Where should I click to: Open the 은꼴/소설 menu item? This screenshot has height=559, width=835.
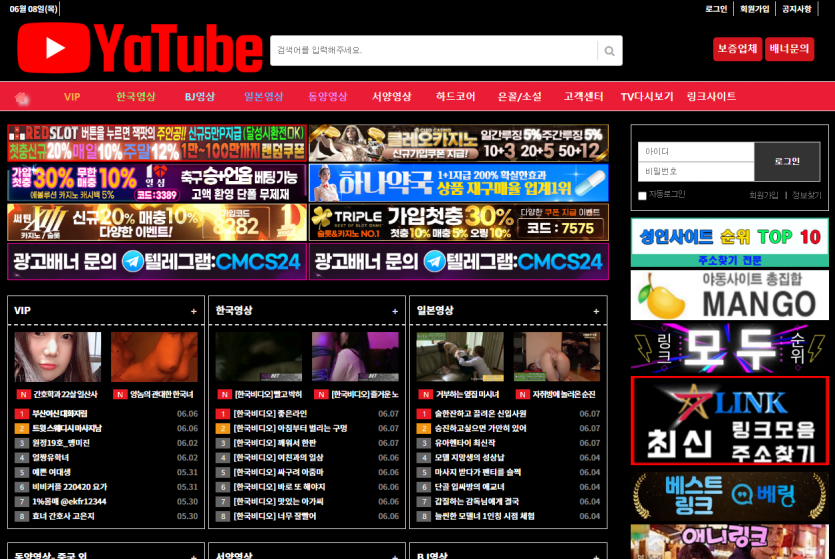pos(519,97)
